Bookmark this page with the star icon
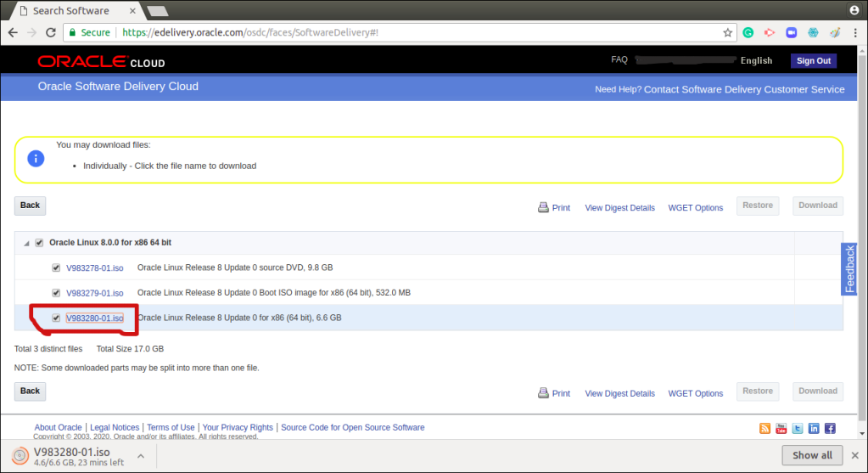This screenshot has width=868, height=473. tap(727, 32)
